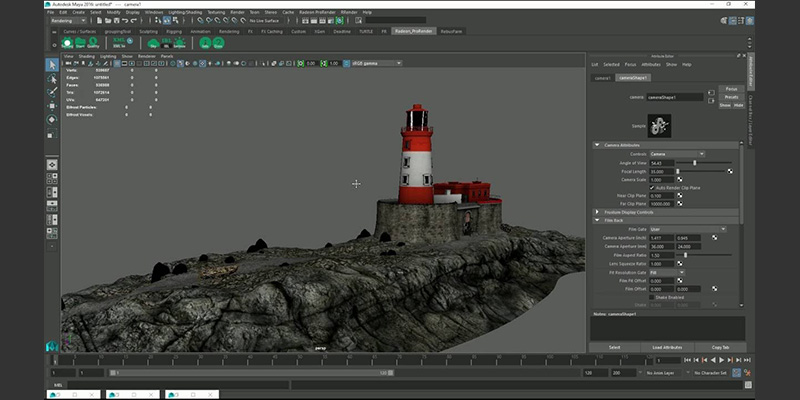Click single pane layout icon
This screenshot has width=800, height=400.
52,165
